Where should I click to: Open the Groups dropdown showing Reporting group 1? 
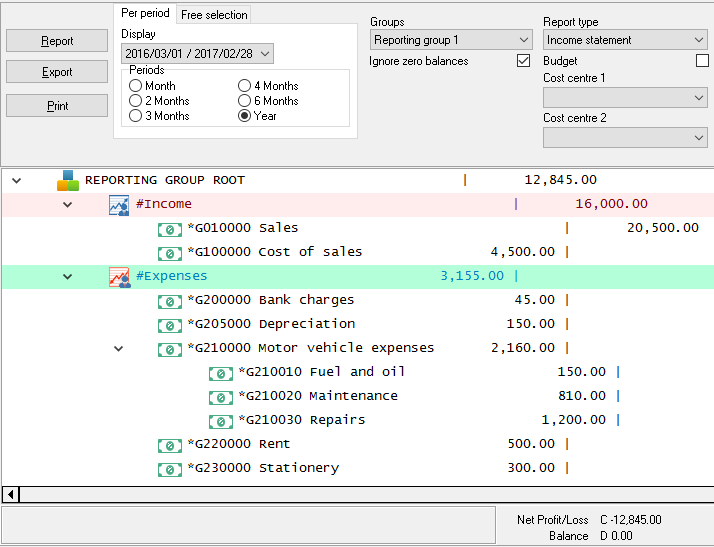pyautogui.click(x=451, y=40)
